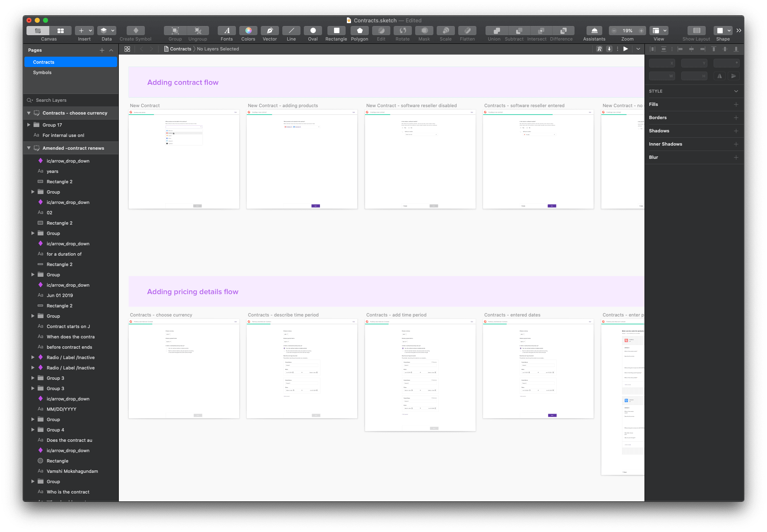Add a new Border
The height and width of the screenshot is (532, 767).
[736, 118]
